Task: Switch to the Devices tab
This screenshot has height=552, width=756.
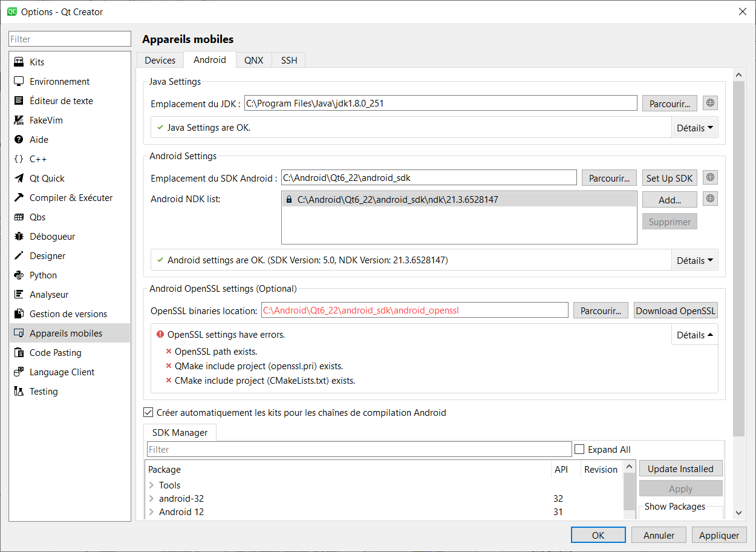Action: tap(160, 60)
